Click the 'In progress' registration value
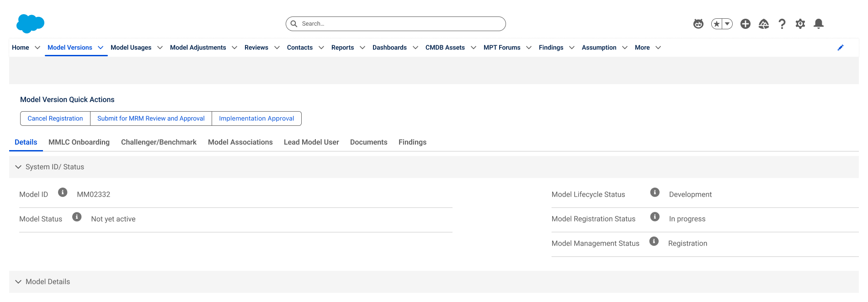Viewport: 868px width, 302px height. pos(687,219)
